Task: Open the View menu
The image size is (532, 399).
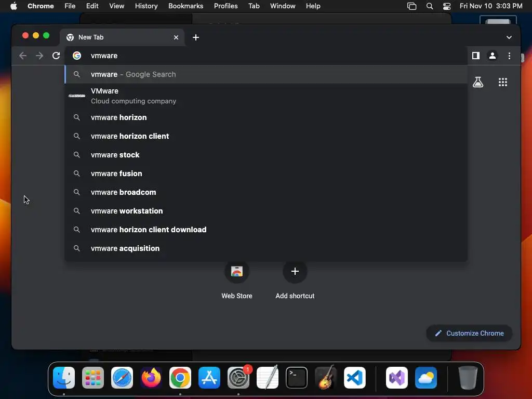Action: pyautogui.click(x=117, y=6)
